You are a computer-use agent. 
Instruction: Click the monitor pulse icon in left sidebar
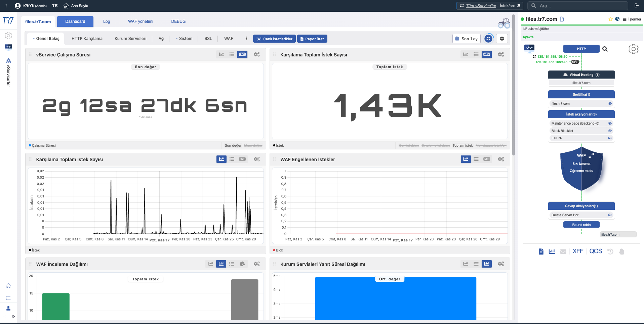tap(8, 47)
